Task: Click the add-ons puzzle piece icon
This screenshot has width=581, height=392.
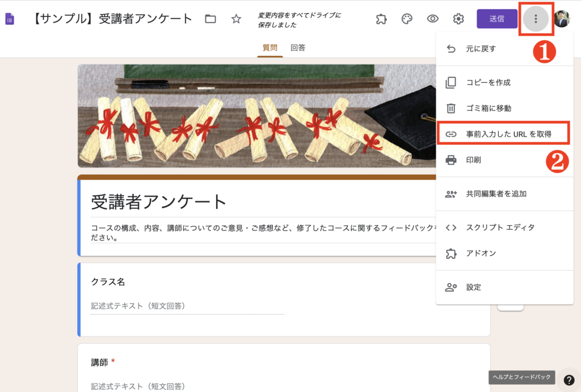Action: pos(381,19)
